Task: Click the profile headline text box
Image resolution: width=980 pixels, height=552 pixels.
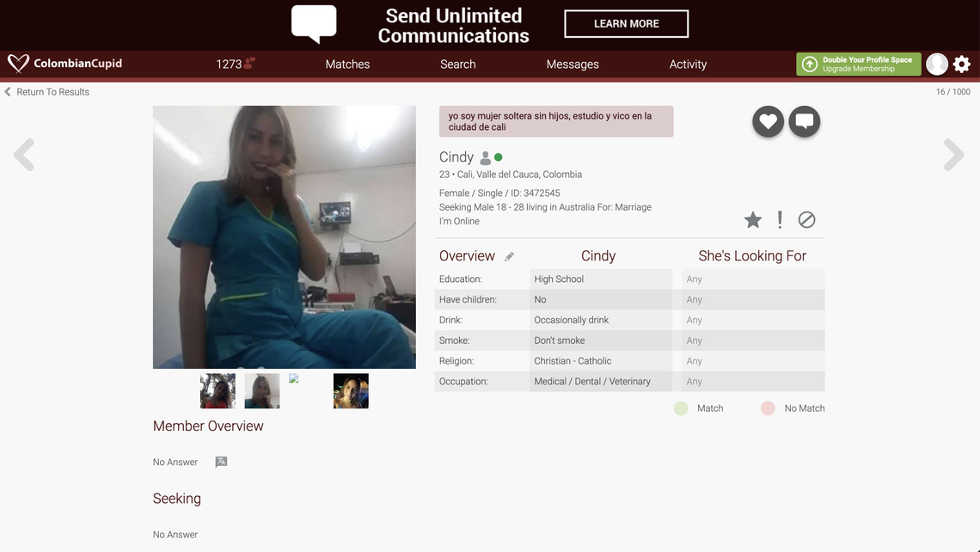Action: click(556, 121)
